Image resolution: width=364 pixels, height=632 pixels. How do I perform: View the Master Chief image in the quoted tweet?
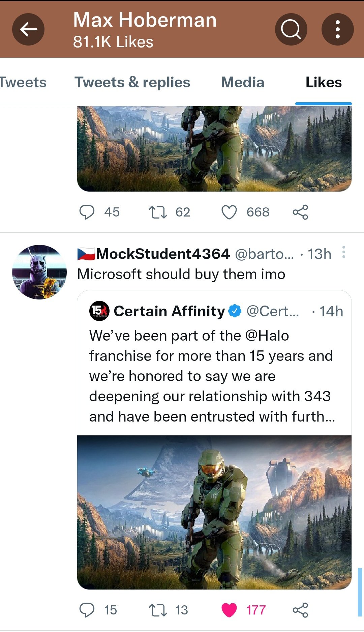pos(214,513)
